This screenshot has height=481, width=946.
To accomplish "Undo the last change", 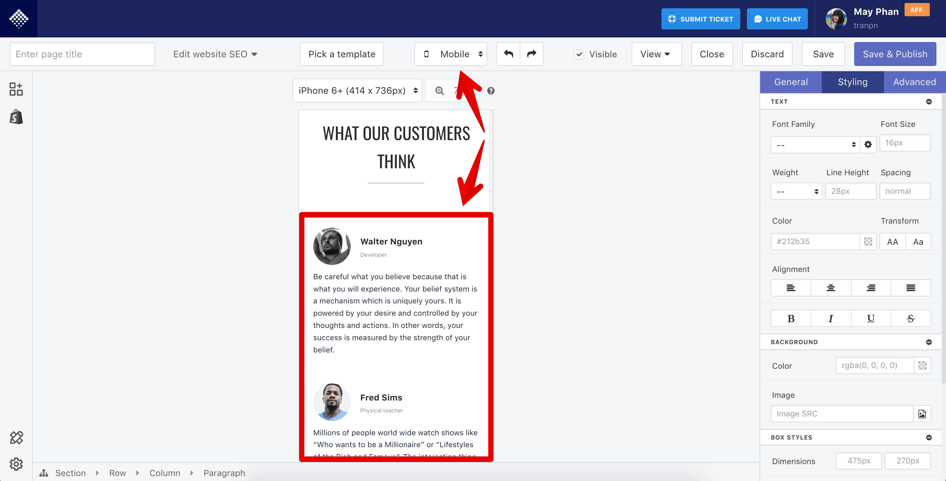I will coord(508,54).
